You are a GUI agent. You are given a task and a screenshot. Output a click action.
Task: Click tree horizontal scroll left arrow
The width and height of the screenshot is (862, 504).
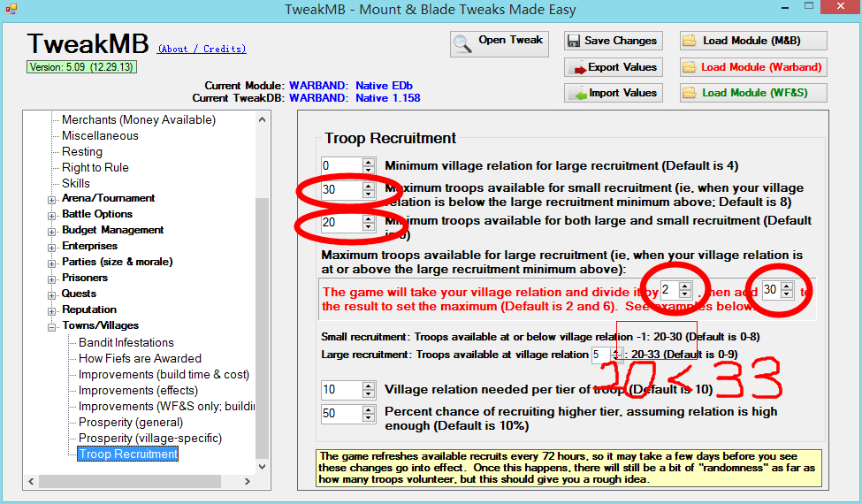click(x=31, y=481)
